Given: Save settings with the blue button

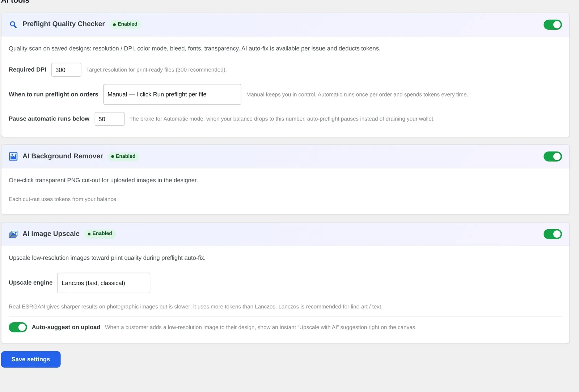Looking at the screenshot, I should click(x=31, y=359).
